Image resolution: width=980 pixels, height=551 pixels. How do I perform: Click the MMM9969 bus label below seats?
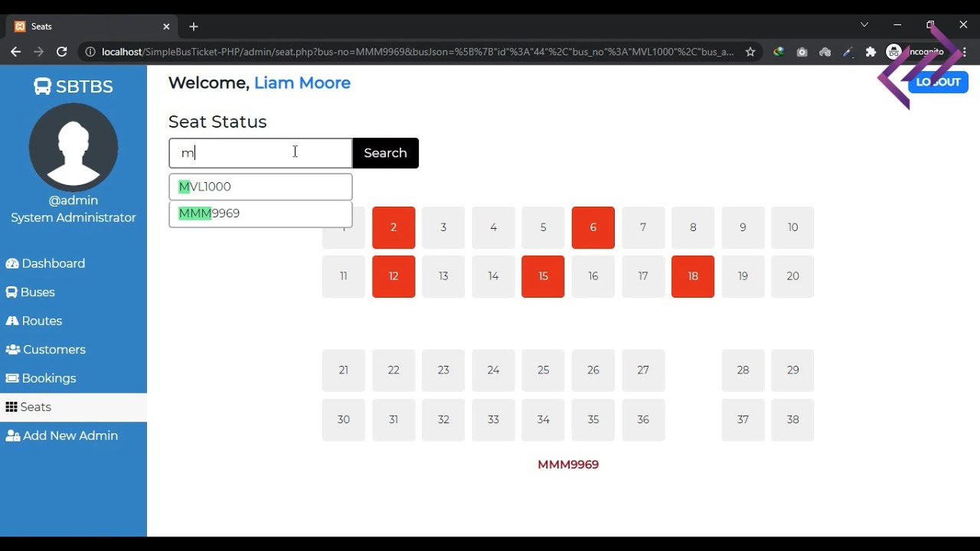point(568,465)
